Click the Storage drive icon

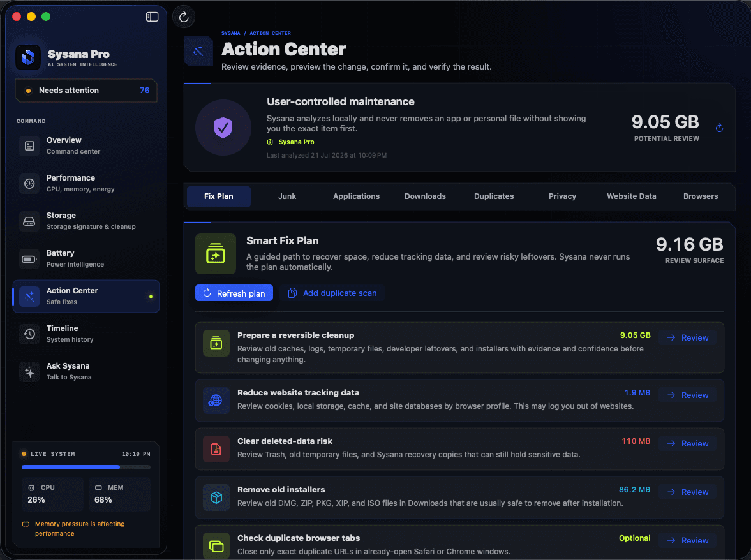click(29, 221)
